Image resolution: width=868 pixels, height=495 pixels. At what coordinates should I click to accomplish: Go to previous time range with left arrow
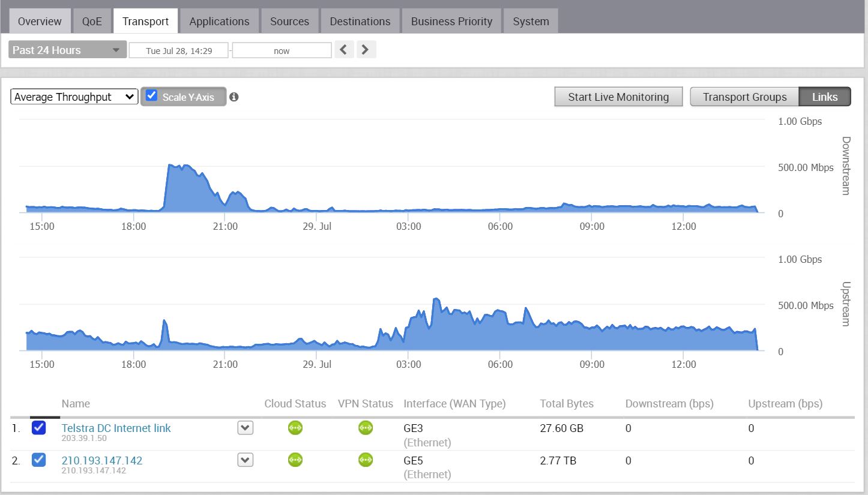click(x=343, y=50)
